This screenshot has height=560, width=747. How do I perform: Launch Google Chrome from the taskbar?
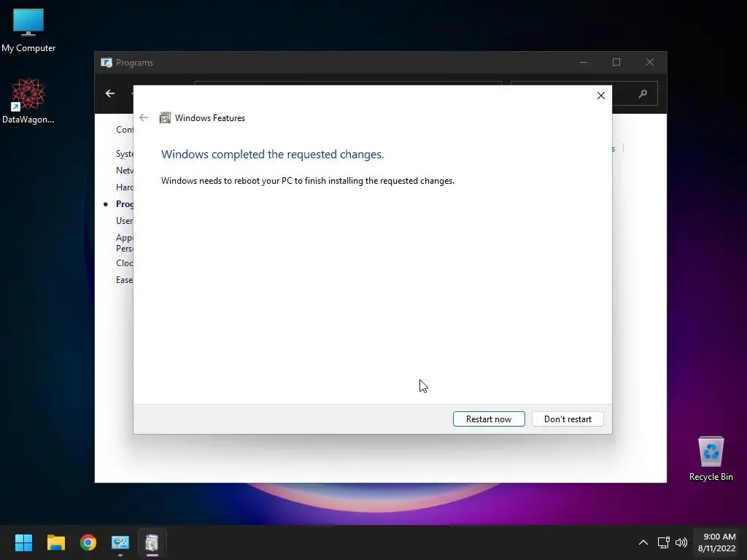click(x=88, y=542)
